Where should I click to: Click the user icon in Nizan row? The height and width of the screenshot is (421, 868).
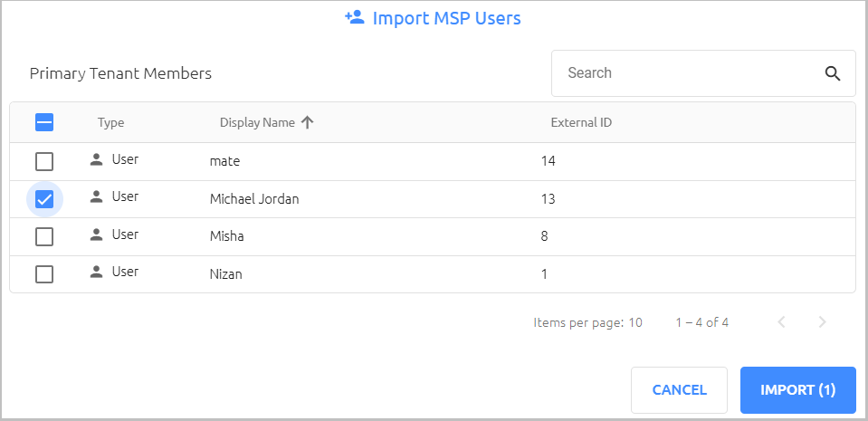tap(97, 272)
